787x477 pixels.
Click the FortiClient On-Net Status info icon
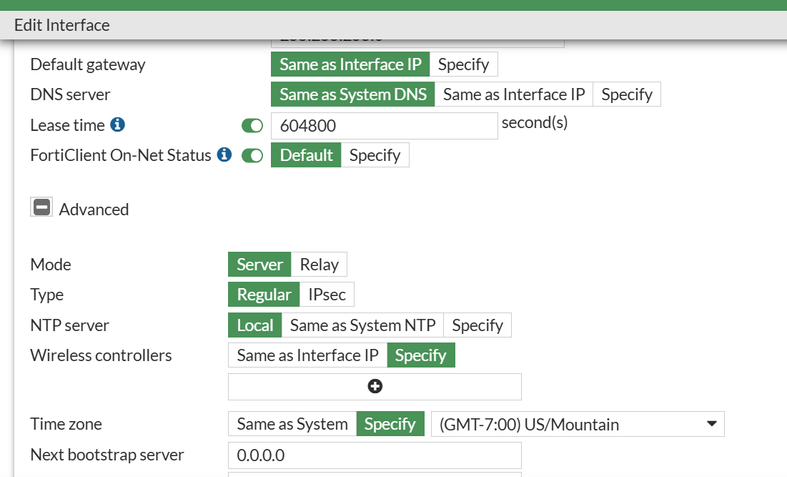[x=224, y=155]
